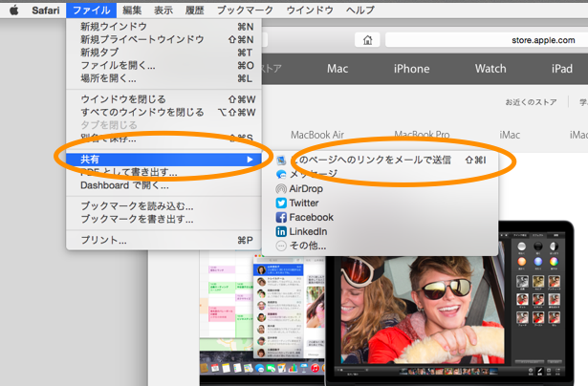Share the page to Twitter
Screen dimensions: 588x386
[381, 204]
